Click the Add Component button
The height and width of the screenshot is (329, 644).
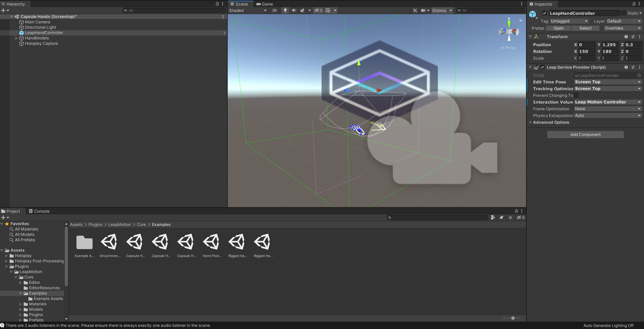tap(585, 135)
